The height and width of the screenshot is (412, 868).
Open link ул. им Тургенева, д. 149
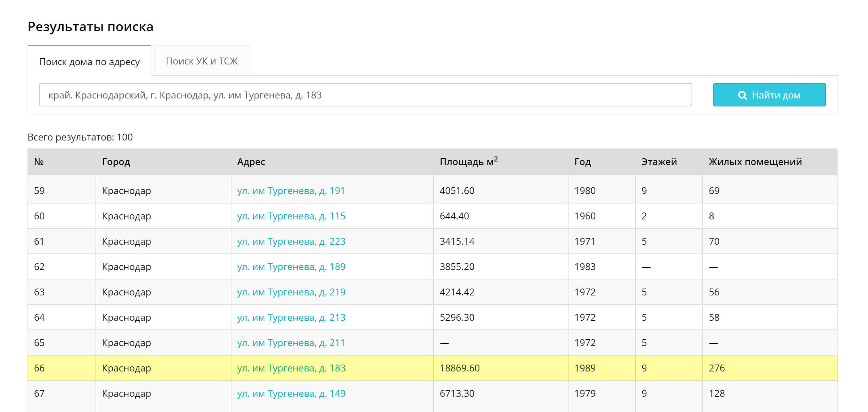tap(291, 394)
